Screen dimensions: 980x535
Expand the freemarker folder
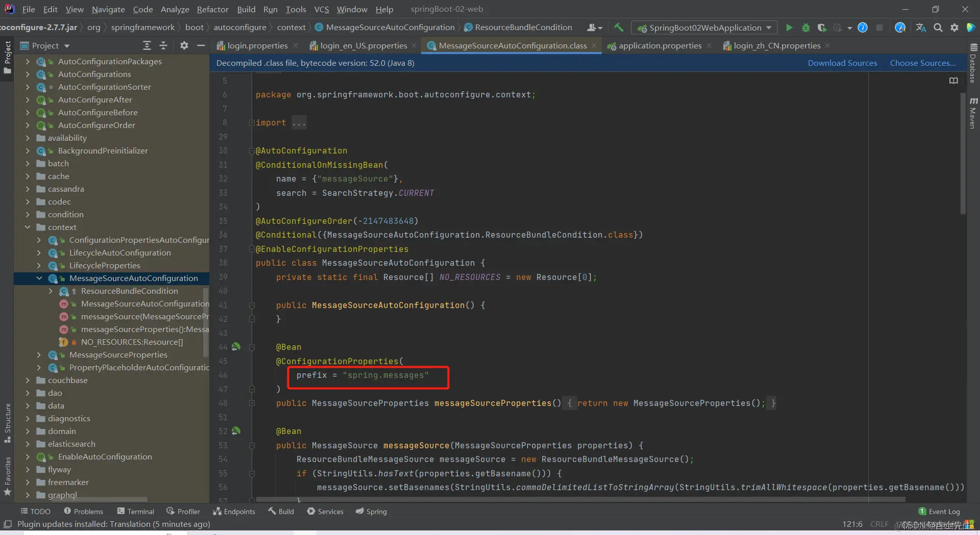click(x=28, y=482)
